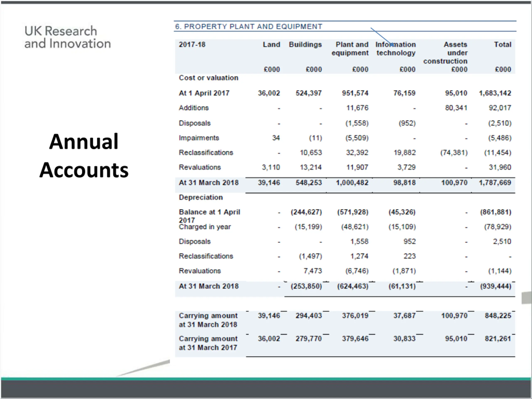
Task: Select the Plant and equipment column header
Action: (350, 49)
